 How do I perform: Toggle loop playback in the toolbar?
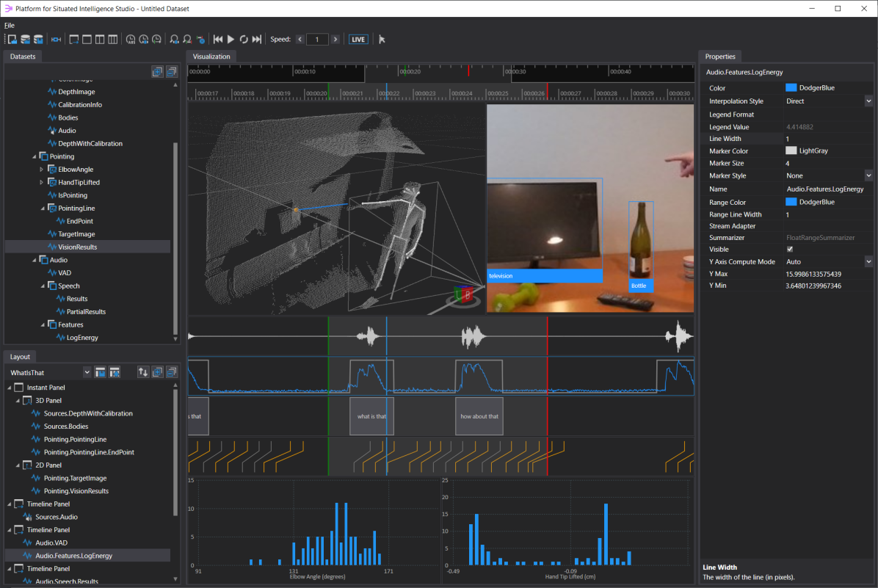click(x=244, y=39)
